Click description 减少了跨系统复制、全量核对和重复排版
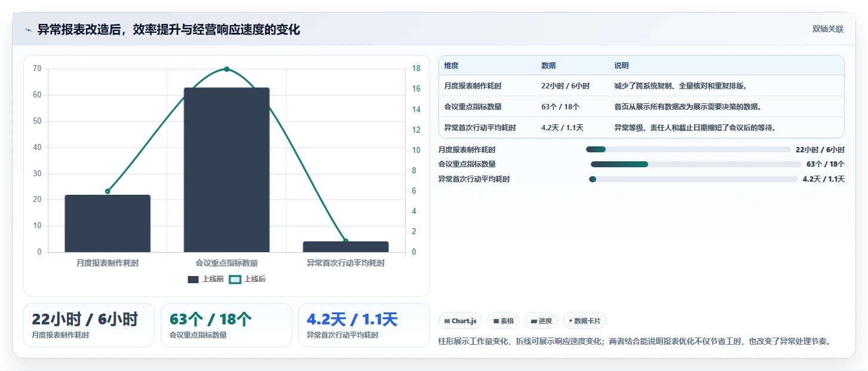868x371 pixels. [x=680, y=86]
